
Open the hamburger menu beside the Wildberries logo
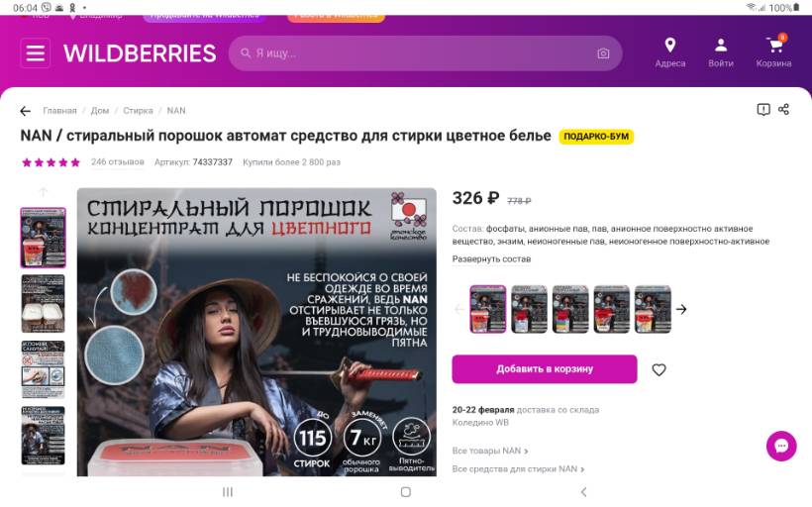tap(36, 52)
